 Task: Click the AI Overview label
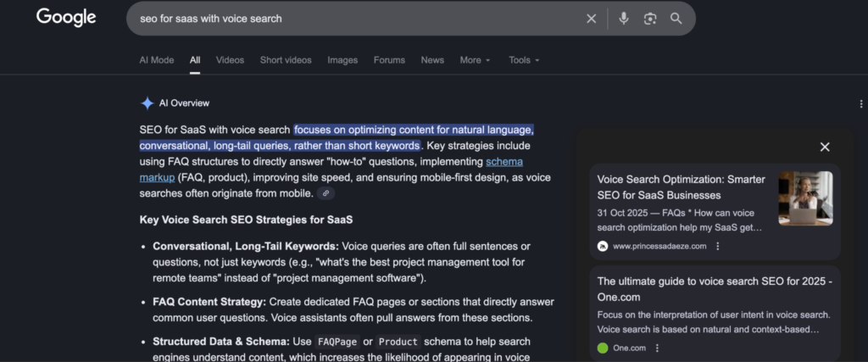pos(184,103)
